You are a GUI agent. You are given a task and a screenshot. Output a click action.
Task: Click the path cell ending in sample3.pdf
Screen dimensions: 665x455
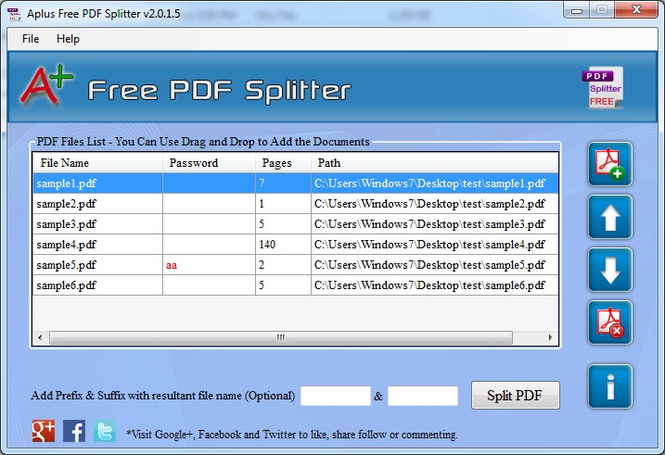[x=434, y=224]
